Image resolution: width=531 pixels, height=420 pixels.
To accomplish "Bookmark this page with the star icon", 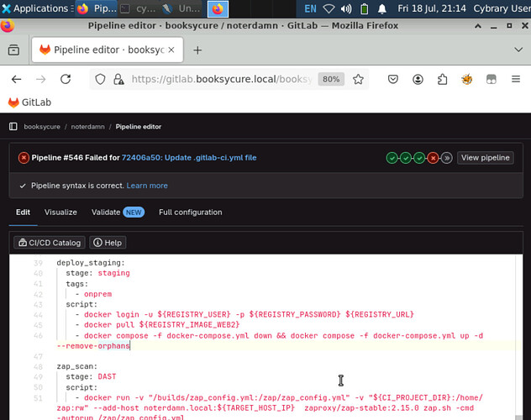I will 359,79.
